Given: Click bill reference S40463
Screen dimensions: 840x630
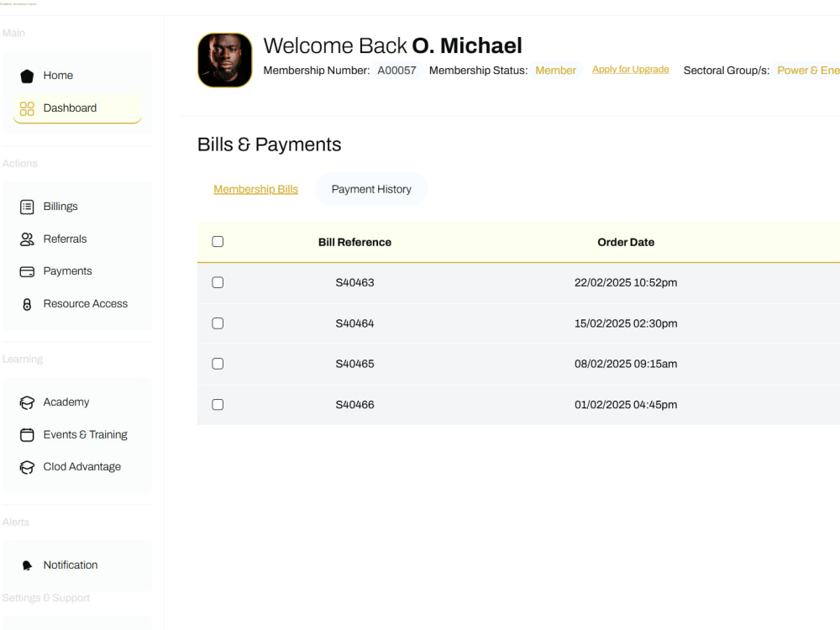Looking at the screenshot, I should 354,282.
